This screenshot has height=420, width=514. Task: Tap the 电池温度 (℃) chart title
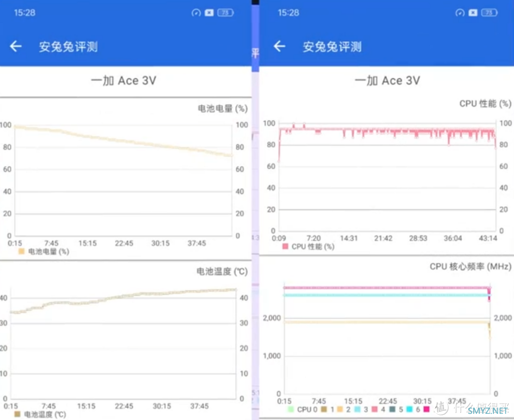pyautogui.click(x=222, y=271)
